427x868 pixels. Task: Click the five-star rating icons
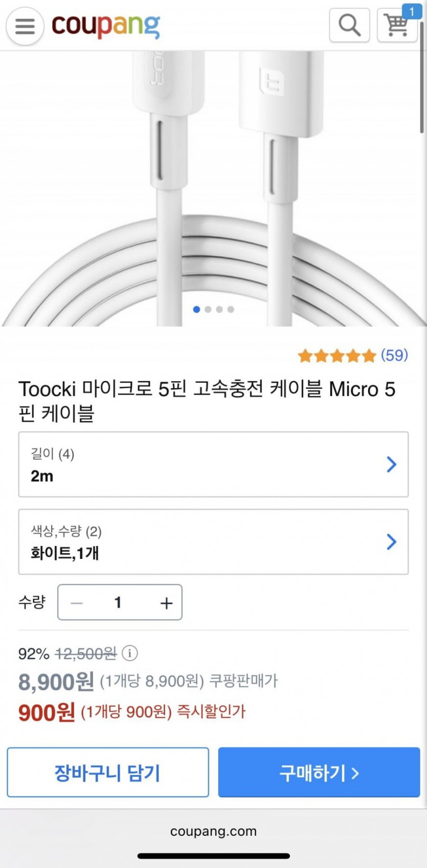tap(337, 355)
